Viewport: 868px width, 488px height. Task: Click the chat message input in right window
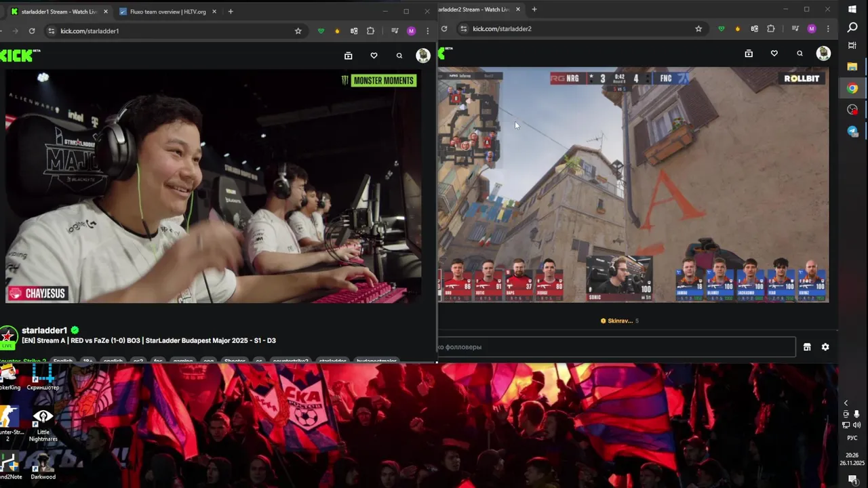coord(616,347)
